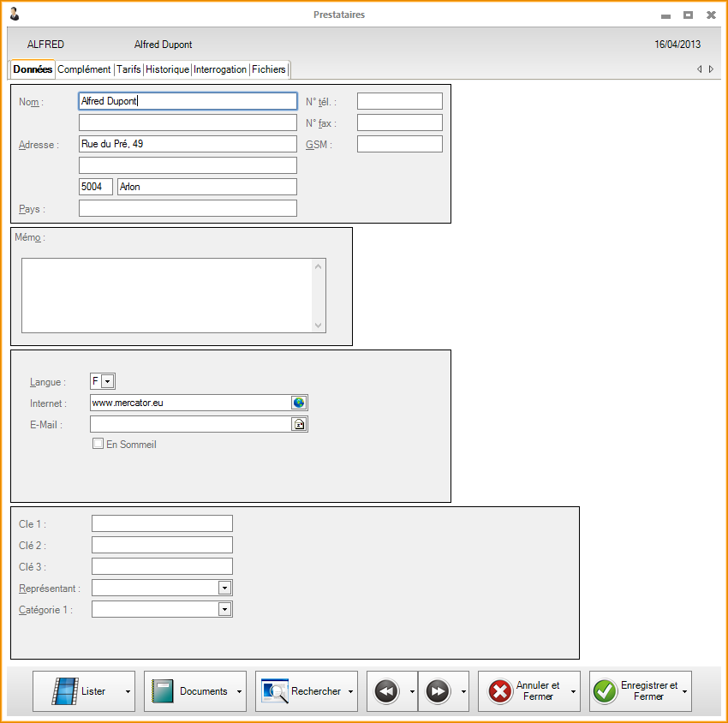Focus the N° tél. input field

click(x=399, y=101)
